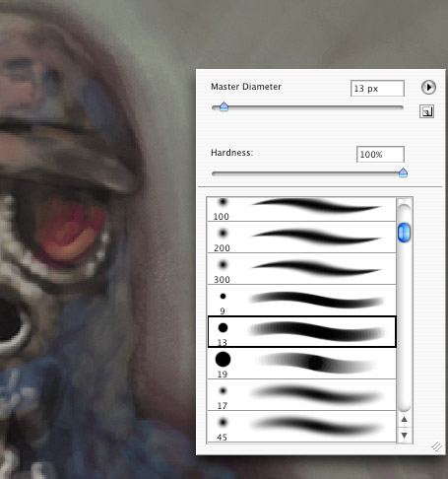
Task: Create new brush preset from this brush
Action: [x=426, y=111]
